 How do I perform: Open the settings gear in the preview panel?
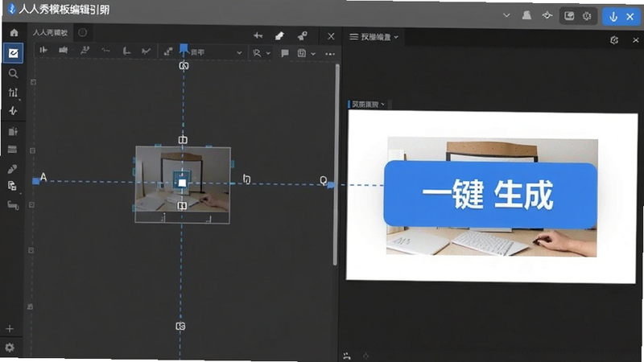(614, 39)
